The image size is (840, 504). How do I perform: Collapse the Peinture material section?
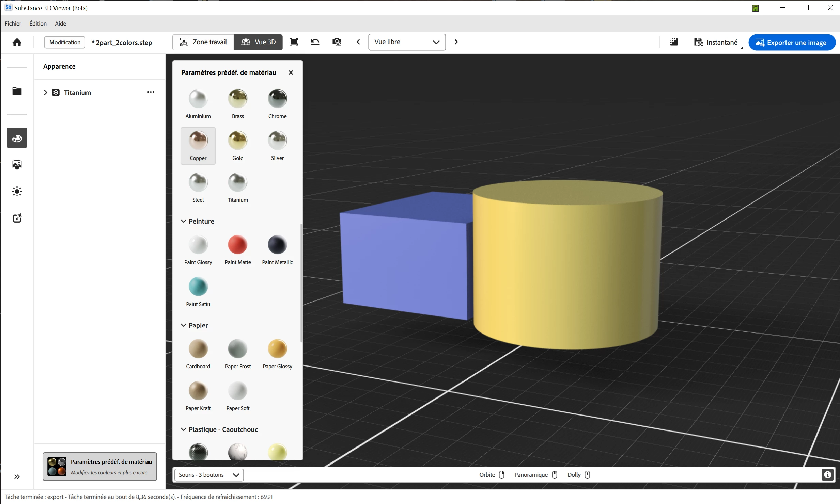click(x=183, y=221)
